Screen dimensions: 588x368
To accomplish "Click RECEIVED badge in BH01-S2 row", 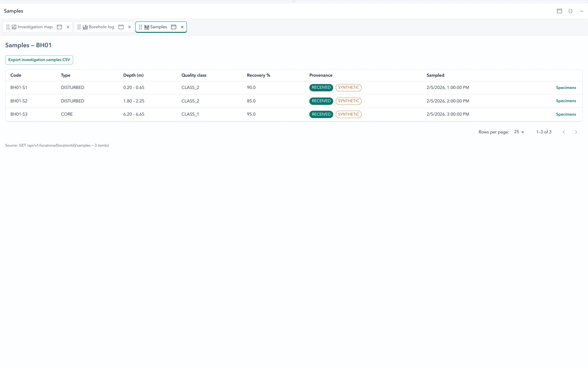I will pos(321,101).
